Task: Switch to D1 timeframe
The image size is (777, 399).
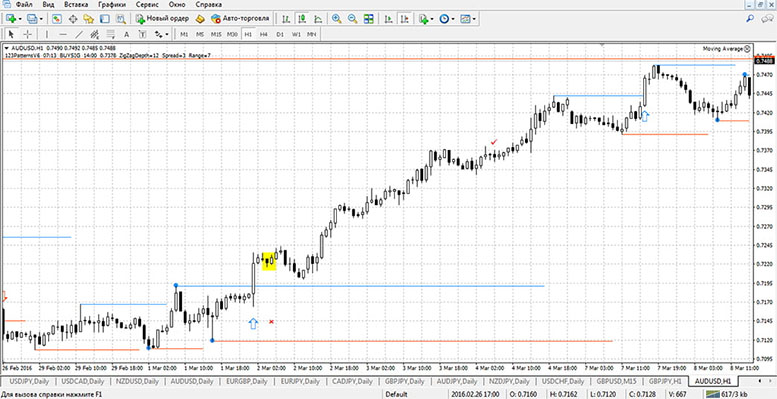Action: tap(280, 34)
